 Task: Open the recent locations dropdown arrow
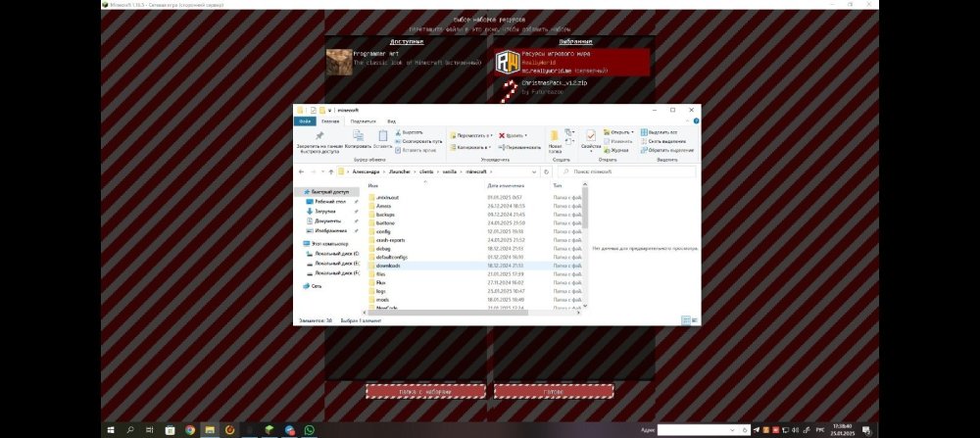point(321,171)
